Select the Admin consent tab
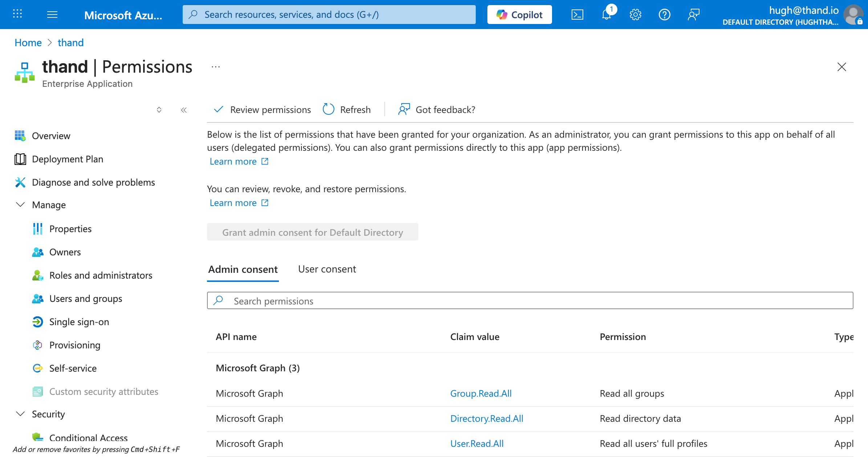This screenshot has width=868, height=457. tap(243, 269)
